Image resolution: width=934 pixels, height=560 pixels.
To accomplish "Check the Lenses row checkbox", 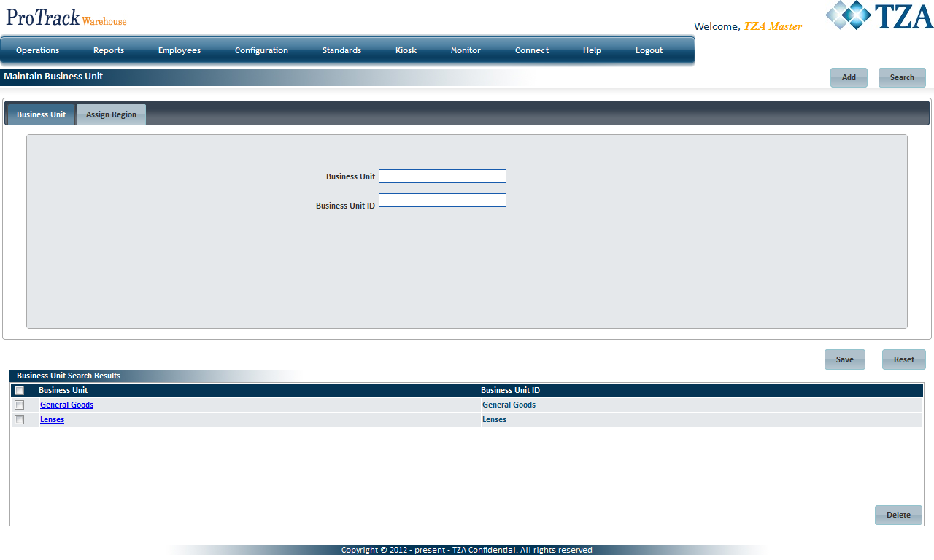I will tap(20, 420).
